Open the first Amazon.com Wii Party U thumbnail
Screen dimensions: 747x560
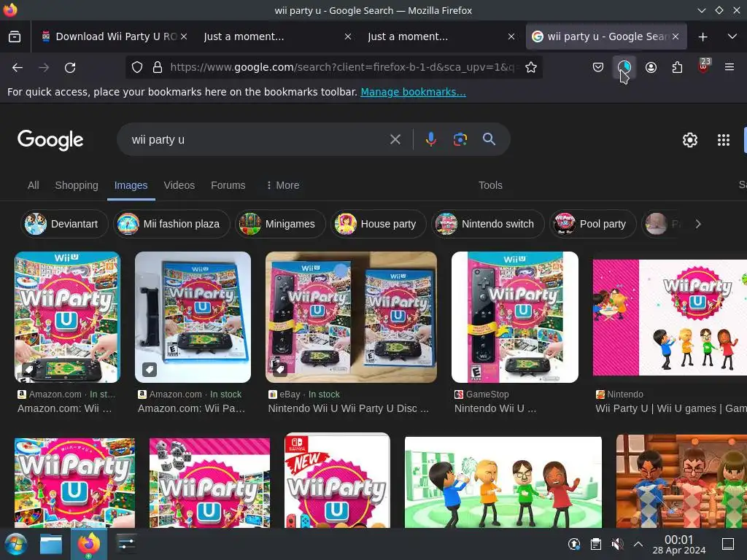pyautogui.click(x=68, y=317)
